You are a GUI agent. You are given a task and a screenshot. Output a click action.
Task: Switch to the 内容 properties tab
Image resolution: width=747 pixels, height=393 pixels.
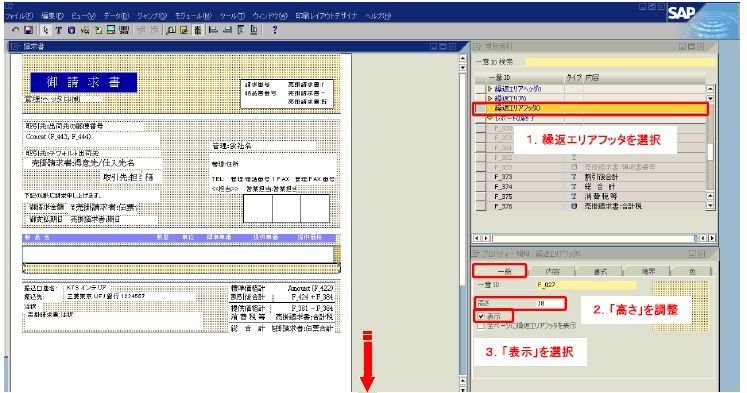[x=552, y=271]
